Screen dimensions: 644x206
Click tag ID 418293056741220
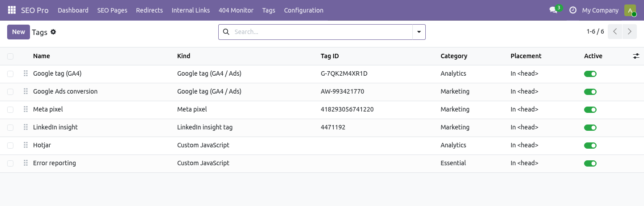[347, 109]
